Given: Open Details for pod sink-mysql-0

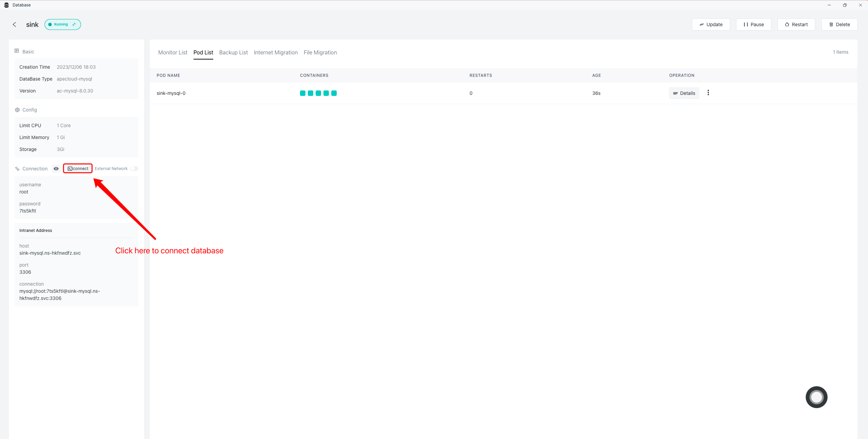Looking at the screenshot, I should point(684,93).
